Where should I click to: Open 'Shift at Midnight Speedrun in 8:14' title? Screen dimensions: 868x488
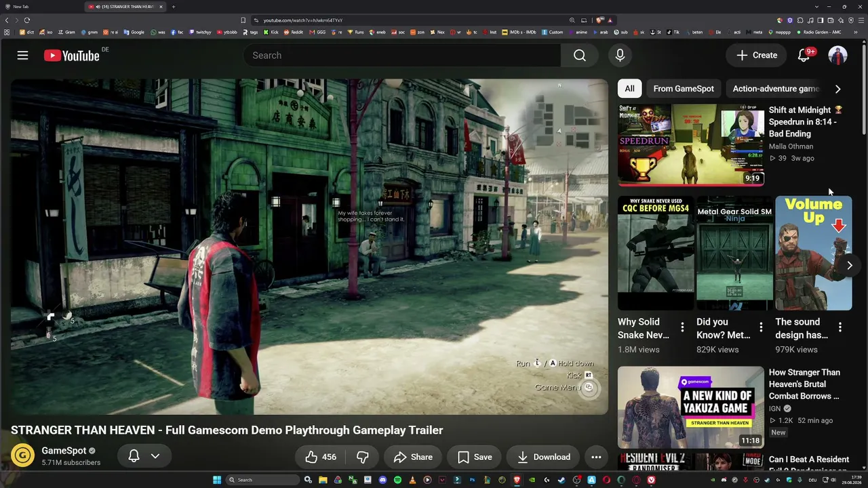tap(806, 122)
